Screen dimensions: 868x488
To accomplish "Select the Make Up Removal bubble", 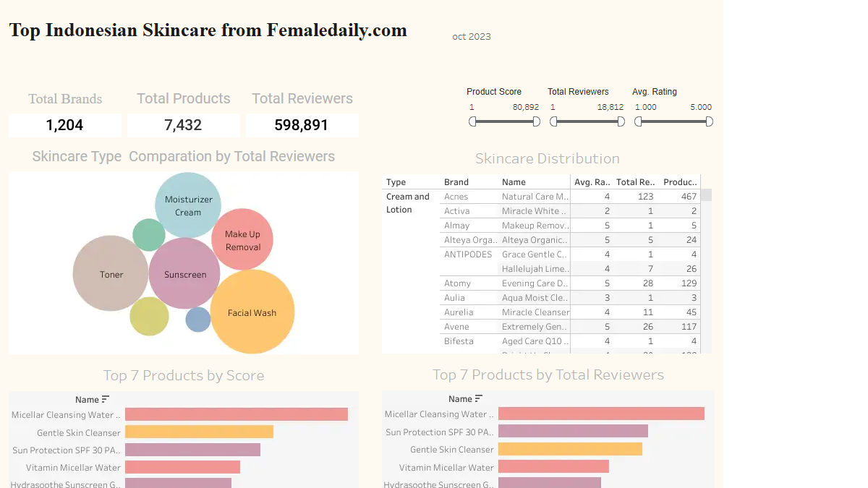I will pos(242,239).
